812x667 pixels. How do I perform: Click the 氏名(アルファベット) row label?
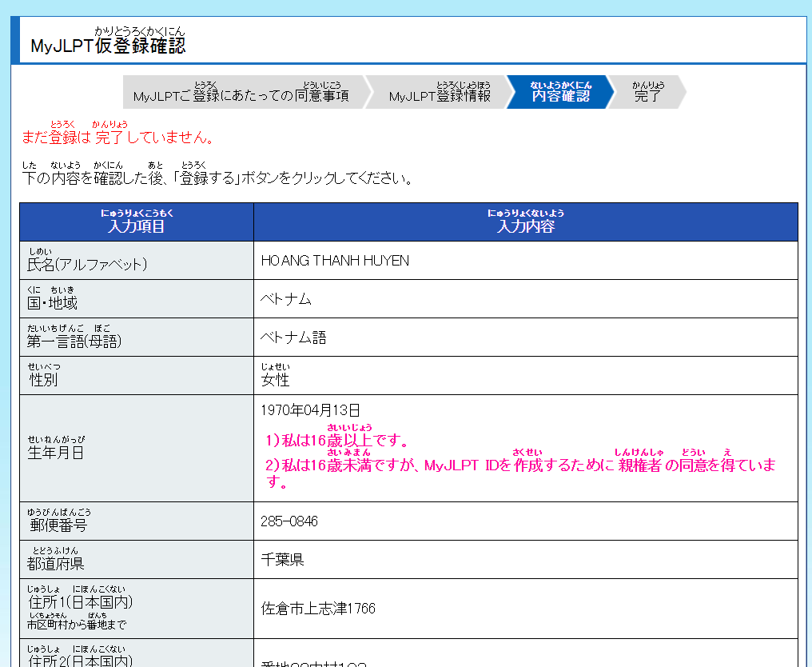(87, 264)
